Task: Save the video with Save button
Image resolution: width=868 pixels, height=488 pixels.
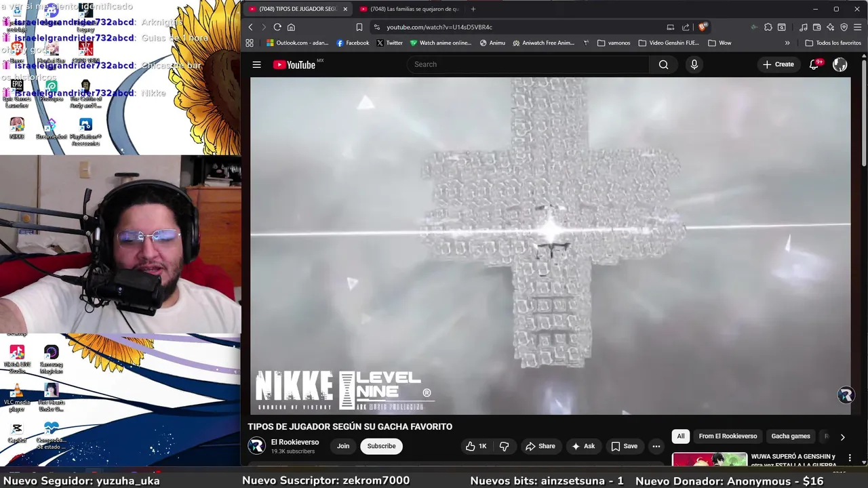Action: point(624,446)
